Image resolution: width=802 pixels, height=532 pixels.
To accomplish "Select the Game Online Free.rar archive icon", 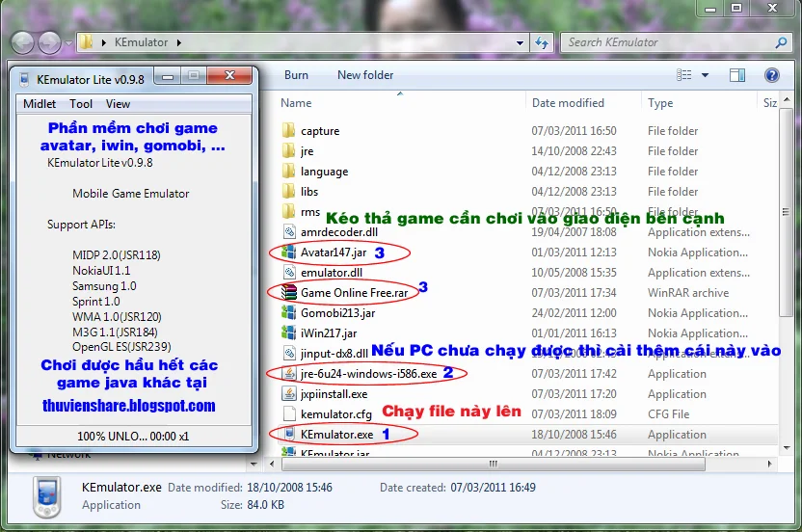I will pos(289,293).
